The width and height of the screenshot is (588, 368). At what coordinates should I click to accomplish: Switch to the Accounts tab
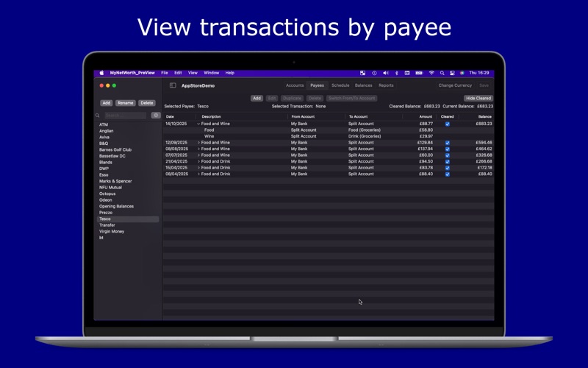coord(295,85)
